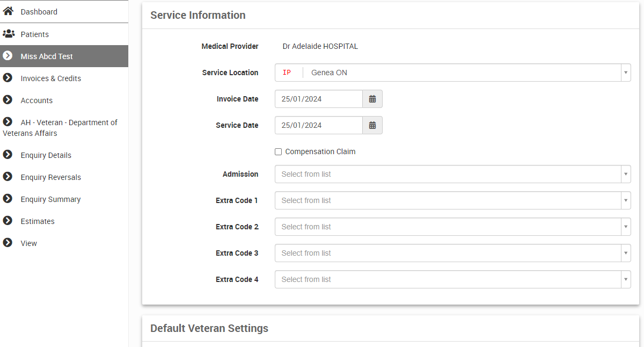Click into the Invoice Date text field
Screen dimensions: 644x347
[319, 99]
